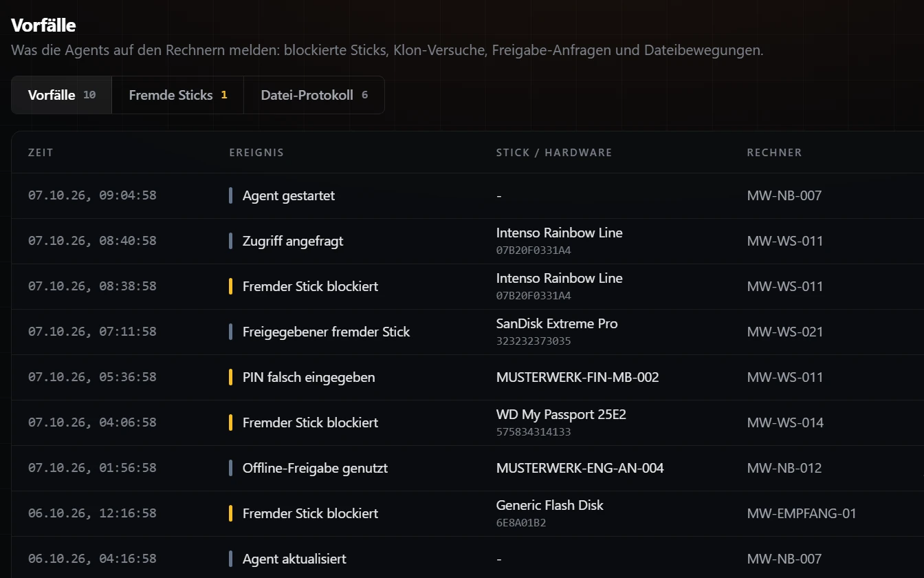Click the timestamp 07.10.26, 04:06:58

[92, 422]
